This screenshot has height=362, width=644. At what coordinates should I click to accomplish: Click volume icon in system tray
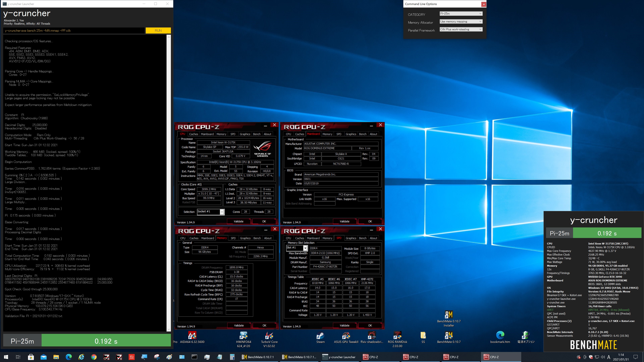pos(603,357)
